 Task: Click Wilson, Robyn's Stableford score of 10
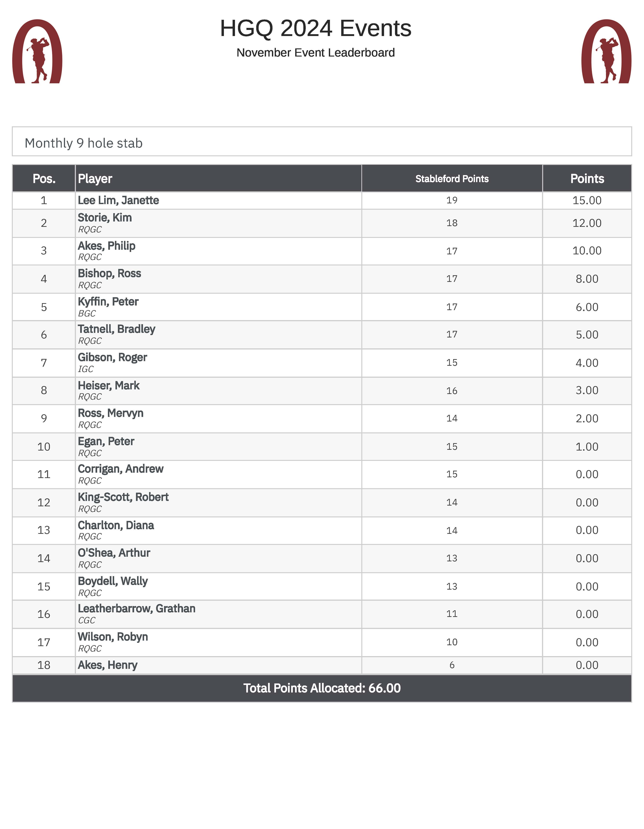(452, 642)
